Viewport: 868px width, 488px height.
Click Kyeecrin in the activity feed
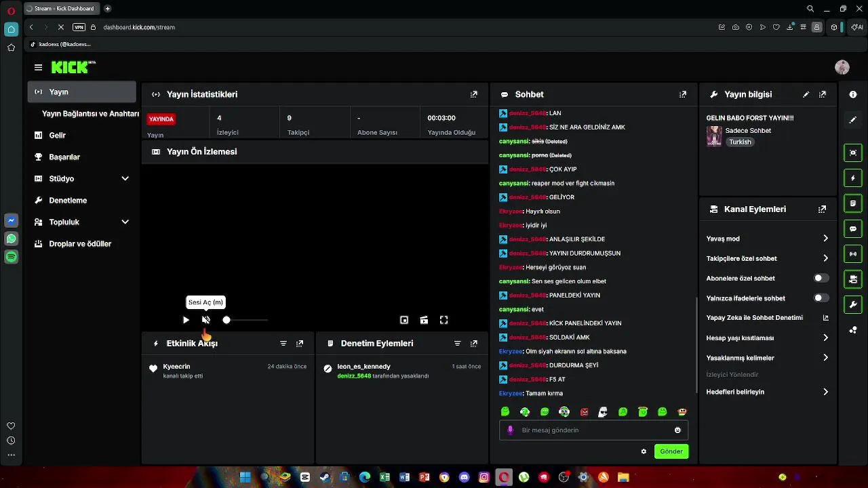click(176, 367)
